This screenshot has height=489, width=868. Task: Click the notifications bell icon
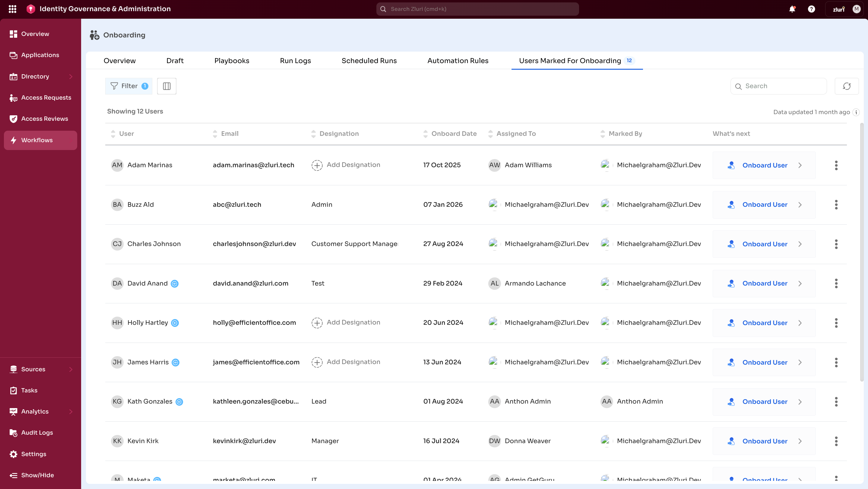tap(792, 9)
